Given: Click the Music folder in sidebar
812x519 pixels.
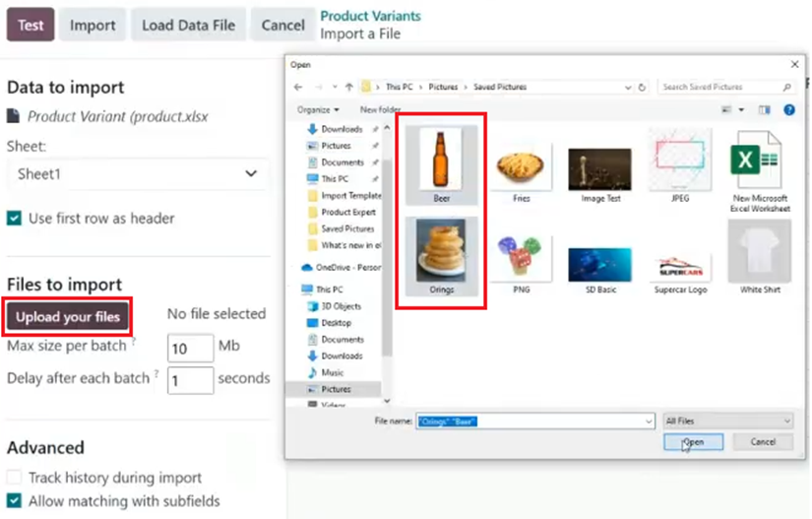Looking at the screenshot, I should click(x=333, y=372).
